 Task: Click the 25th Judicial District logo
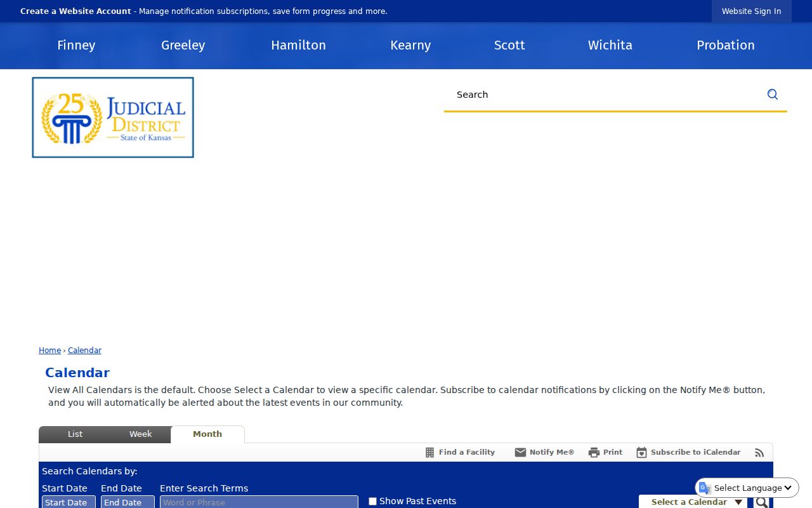pyautogui.click(x=113, y=117)
